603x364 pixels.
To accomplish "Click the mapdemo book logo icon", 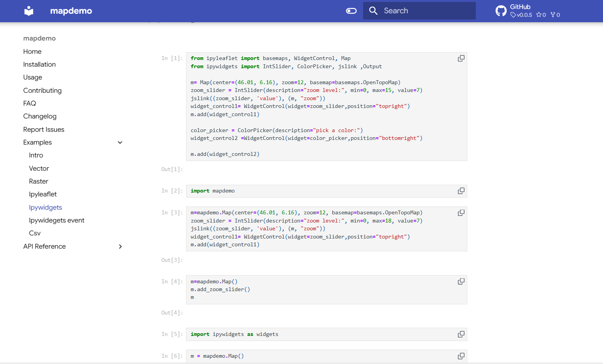I will (x=29, y=11).
